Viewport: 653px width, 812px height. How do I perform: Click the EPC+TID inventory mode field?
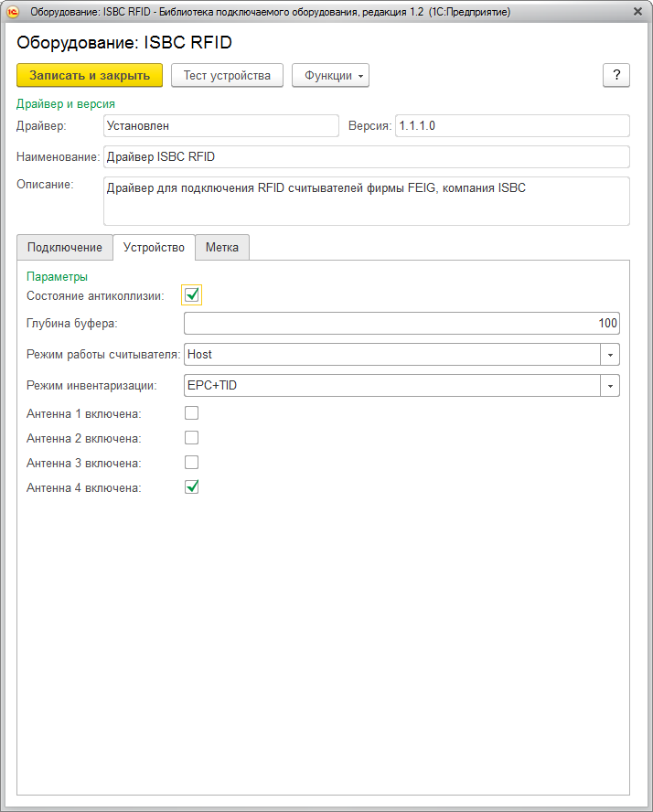click(392, 386)
